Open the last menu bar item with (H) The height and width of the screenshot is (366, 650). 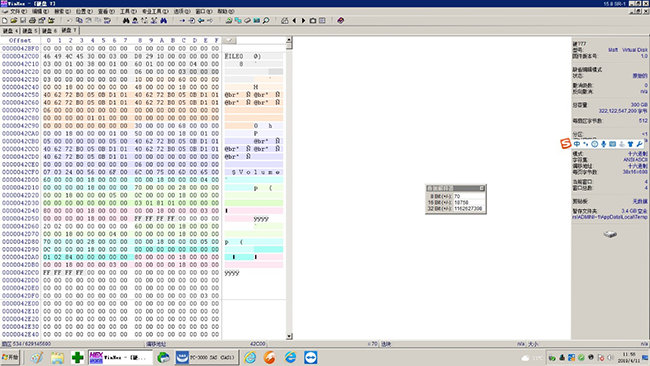pyautogui.click(x=226, y=11)
